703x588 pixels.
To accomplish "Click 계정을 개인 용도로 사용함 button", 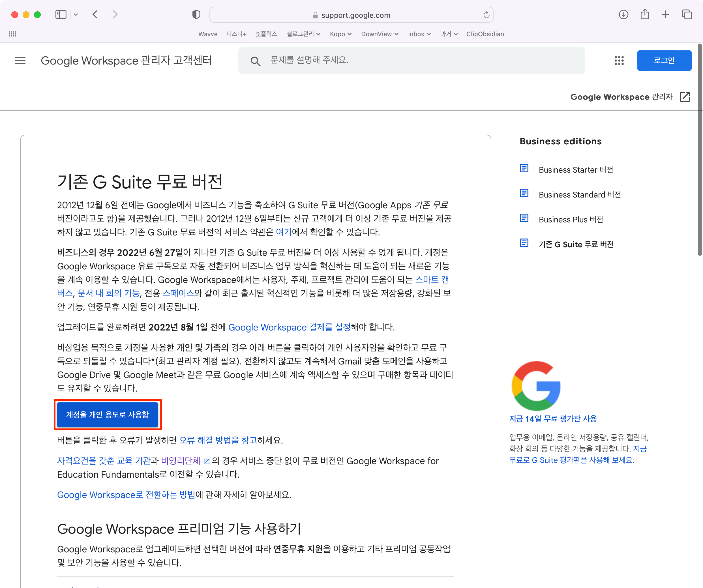I will pyautogui.click(x=108, y=415).
